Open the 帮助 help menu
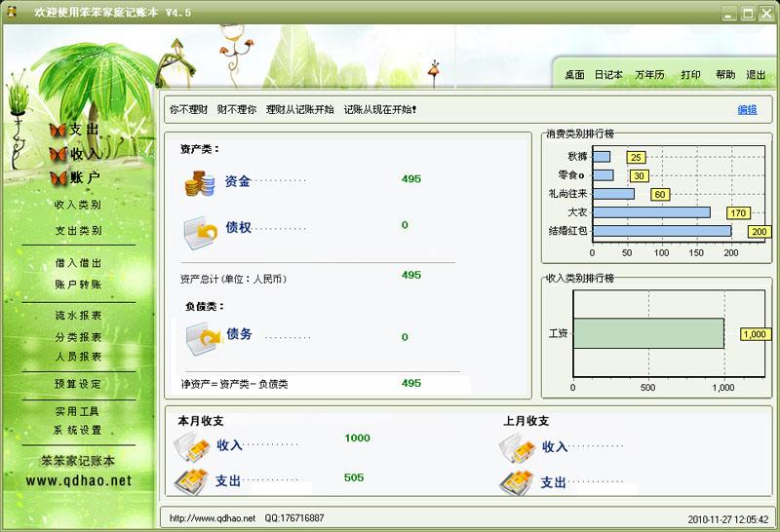This screenshot has width=780, height=532. coord(725,75)
